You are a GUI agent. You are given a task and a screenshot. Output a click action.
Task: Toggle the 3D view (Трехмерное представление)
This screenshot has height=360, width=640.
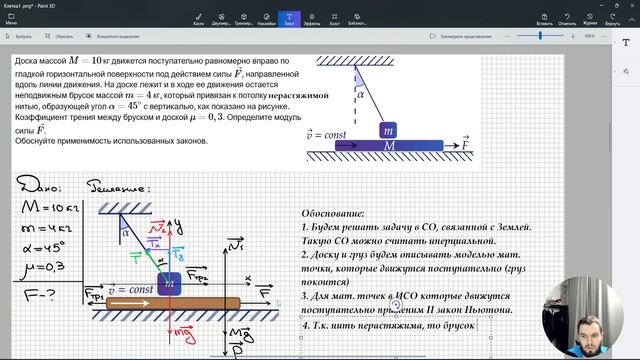point(461,36)
